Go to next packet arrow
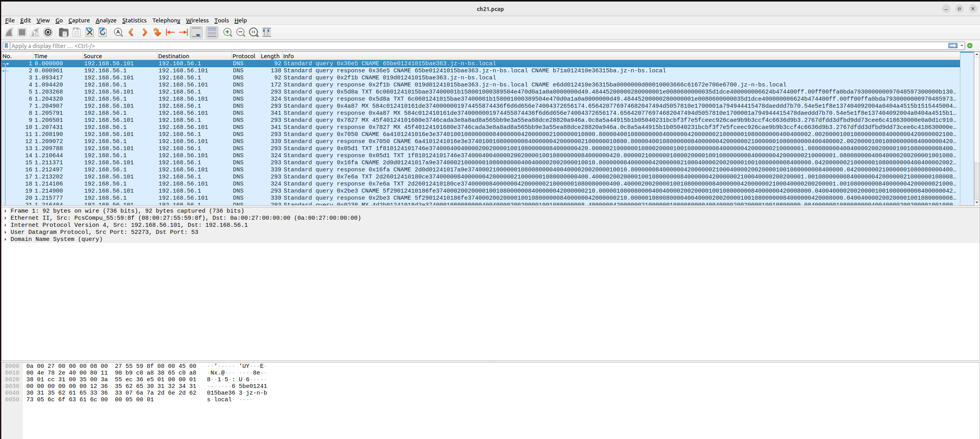Image resolution: width=980 pixels, height=439 pixels. tap(144, 33)
